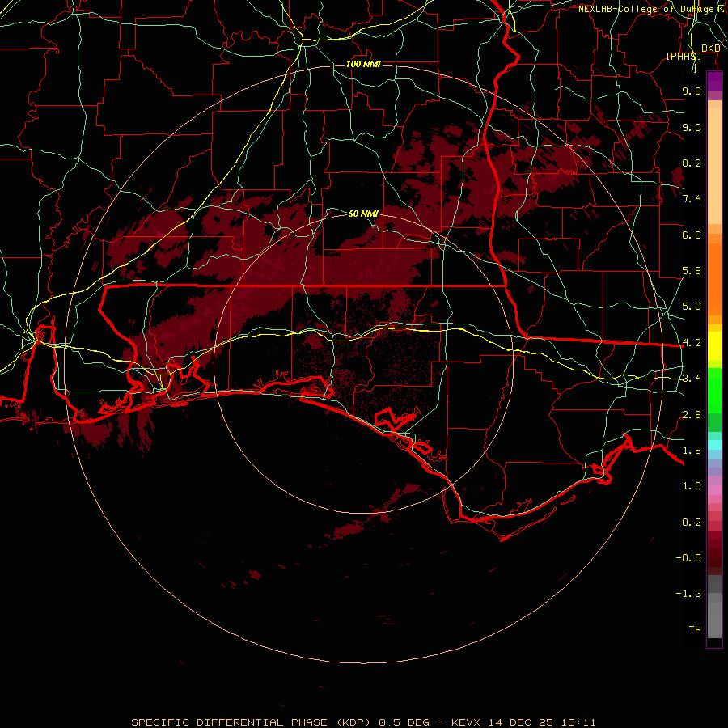This screenshot has width=728, height=728.
Task: Click the -1.3 value on color scale
Action: pos(688,594)
